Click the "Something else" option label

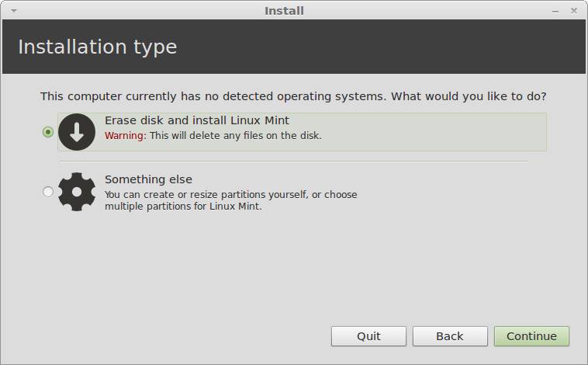[x=148, y=179]
